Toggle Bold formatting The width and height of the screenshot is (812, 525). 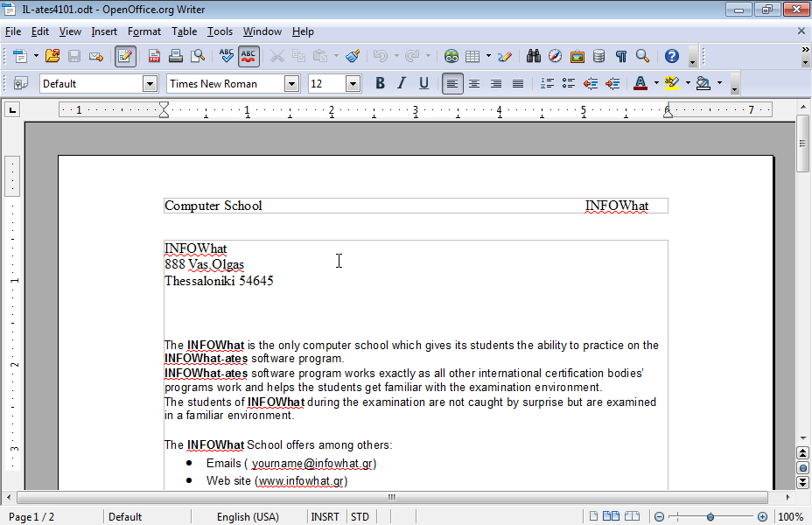[380, 83]
